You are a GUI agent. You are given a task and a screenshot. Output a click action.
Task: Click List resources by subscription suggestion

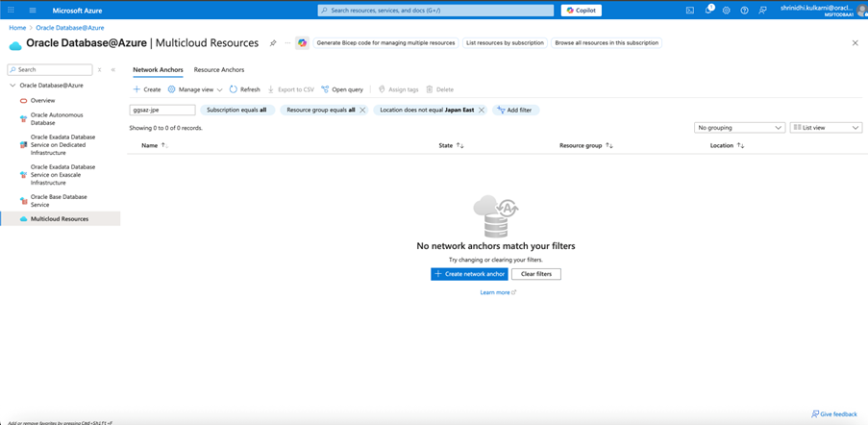(505, 42)
